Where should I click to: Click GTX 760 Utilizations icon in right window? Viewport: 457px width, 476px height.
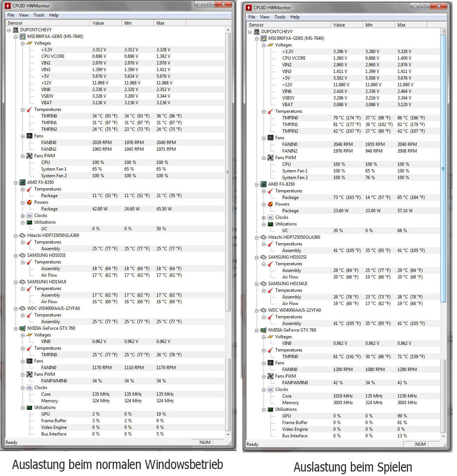point(271,409)
